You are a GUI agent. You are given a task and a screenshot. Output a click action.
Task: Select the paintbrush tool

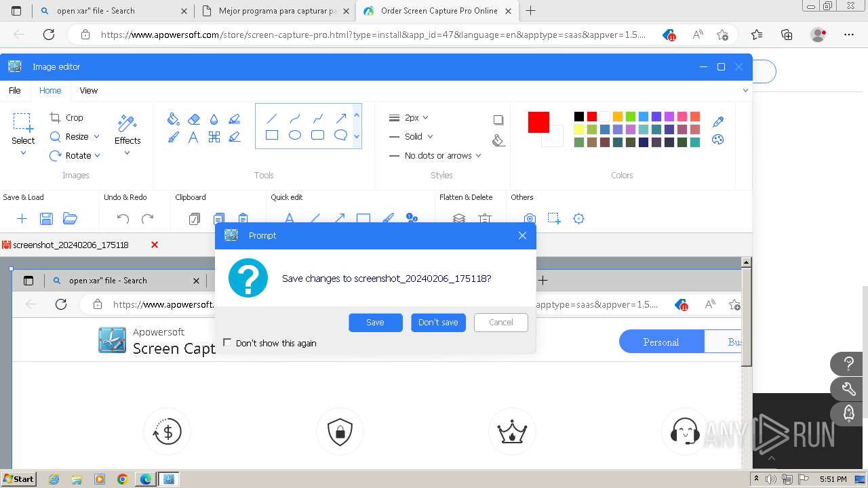173,137
